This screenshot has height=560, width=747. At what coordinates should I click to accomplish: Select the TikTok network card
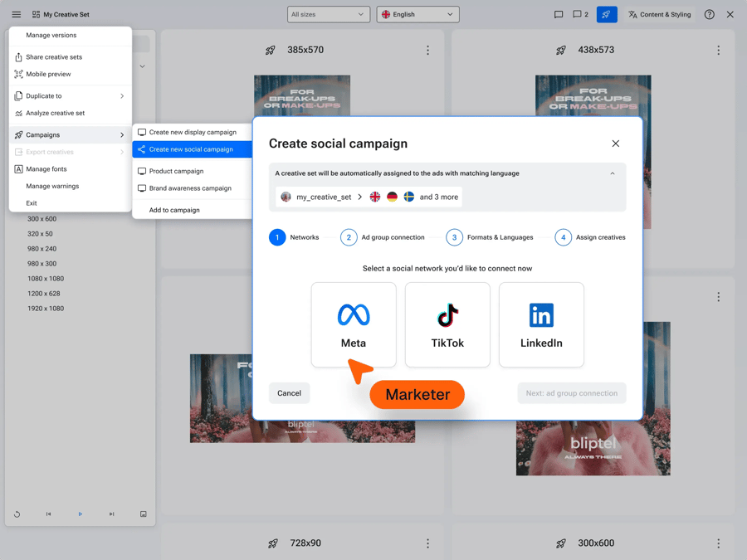447,324
